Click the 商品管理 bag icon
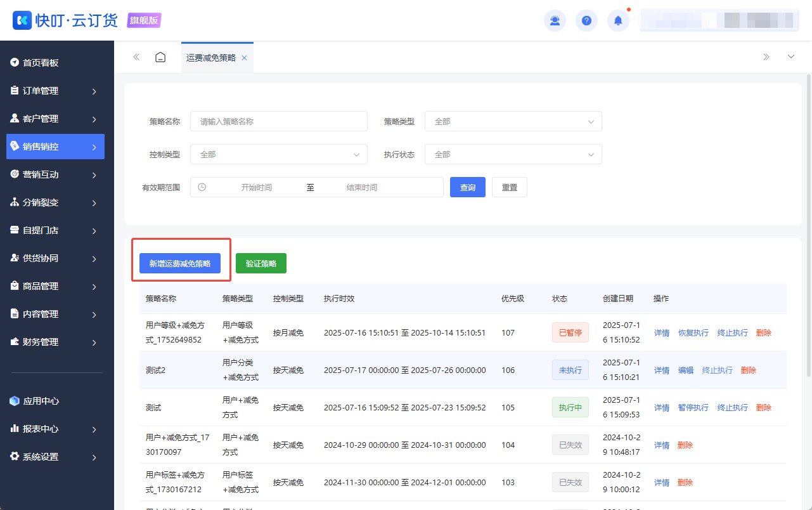Viewport: 812px width, 510px height. [x=15, y=285]
